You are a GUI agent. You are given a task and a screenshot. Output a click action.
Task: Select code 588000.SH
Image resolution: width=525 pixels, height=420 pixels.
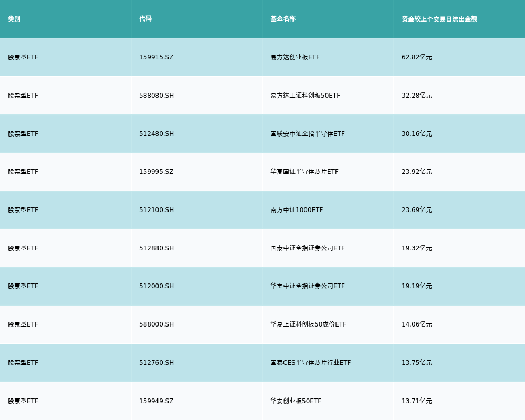156,324
